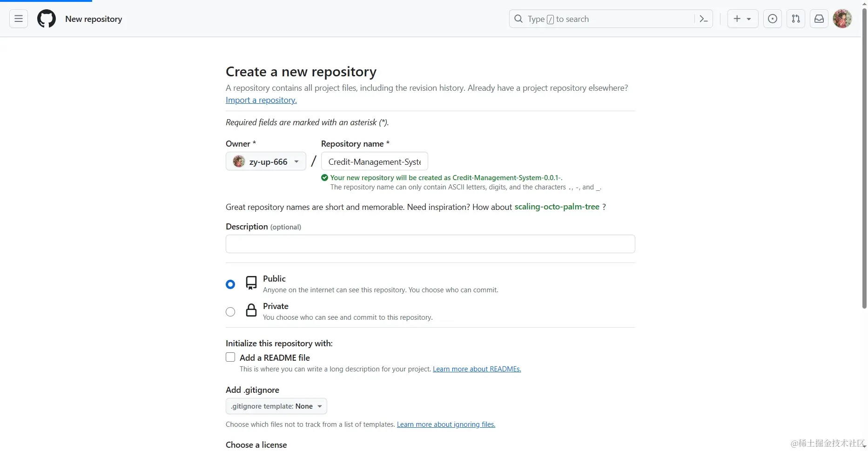
Task: Click the page vertical scrollbar
Action: coord(864,158)
